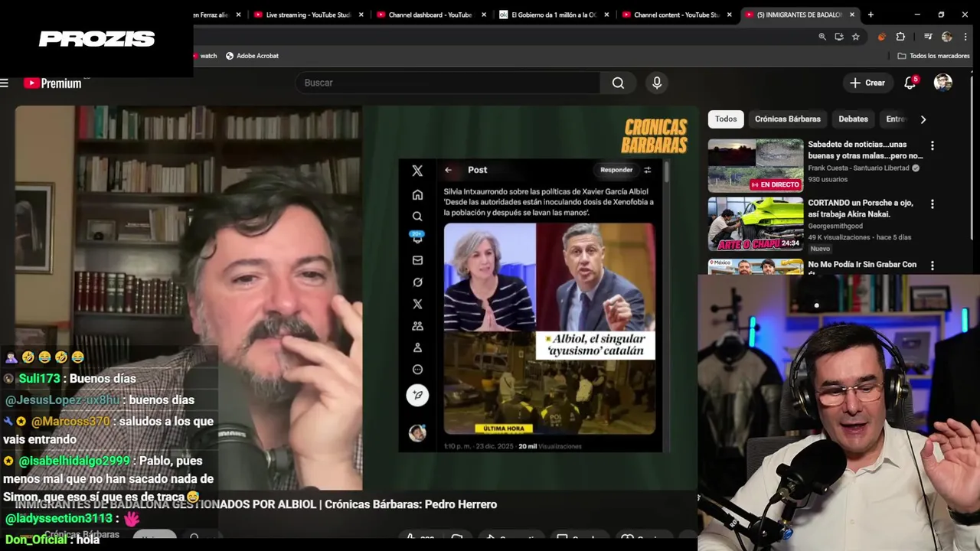Screen dimensions: 980x551
Task: Bookmark this page with the star icon
Action: pyautogui.click(x=855, y=37)
